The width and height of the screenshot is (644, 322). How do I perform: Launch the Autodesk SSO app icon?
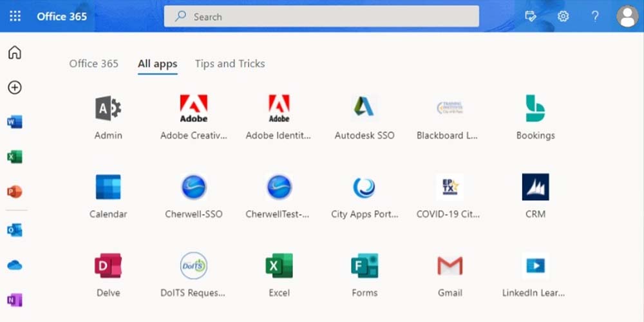coord(365,107)
